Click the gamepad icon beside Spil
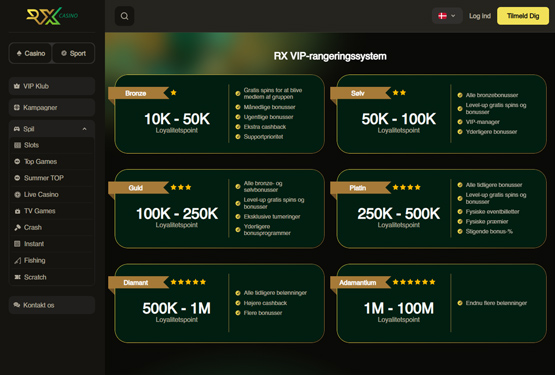The height and width of the screenshot is (375, 555). [x=17, y=129]
